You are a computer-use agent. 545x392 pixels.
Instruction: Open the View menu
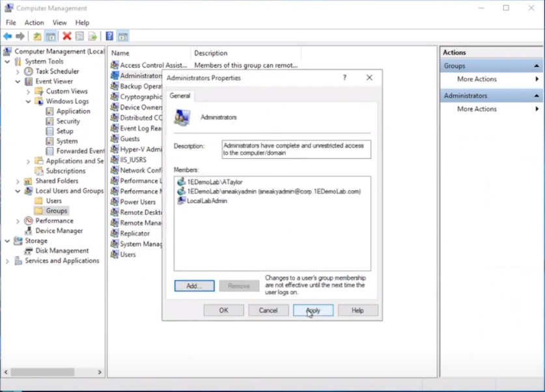pyautogui.click(x=59, y=23)
